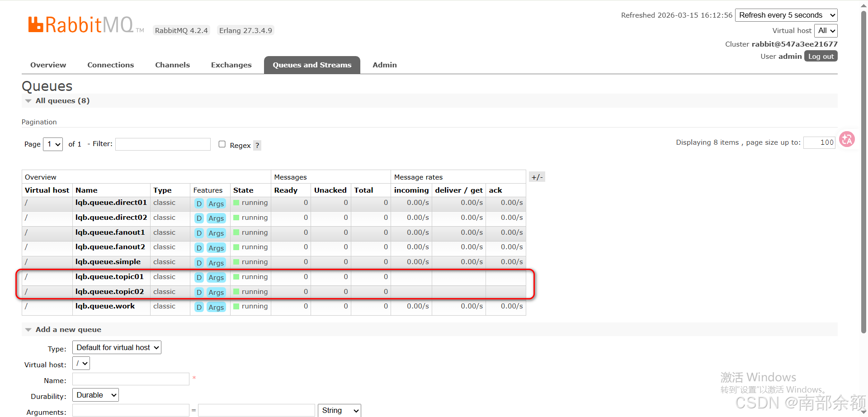Click the RabbitMQ logo
868x417 pixels.
(86, 25)
